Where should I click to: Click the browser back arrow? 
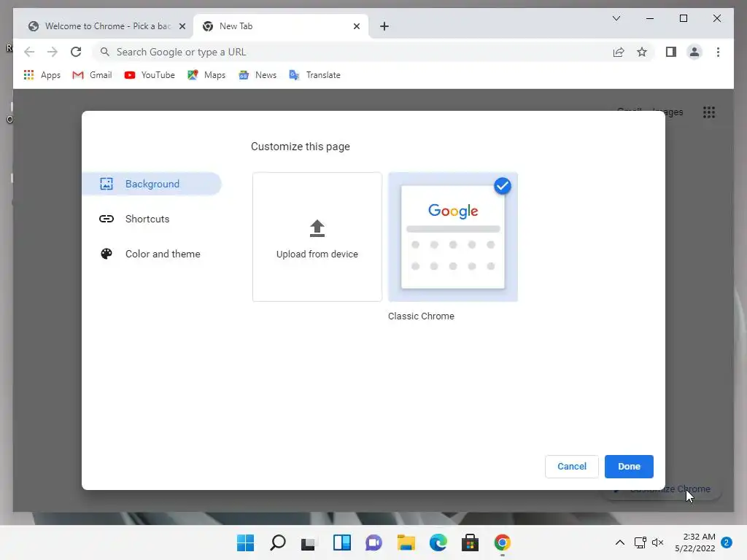tap(29, 52)
